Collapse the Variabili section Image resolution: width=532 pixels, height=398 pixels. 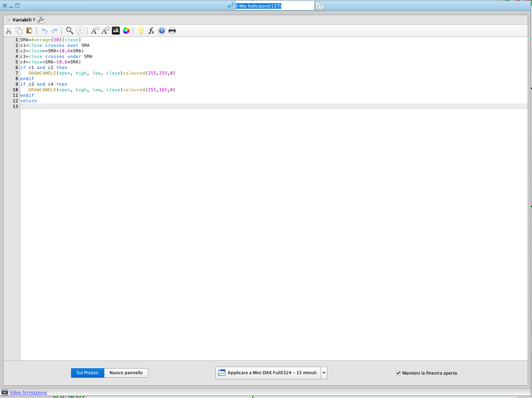tap(8, 20)
